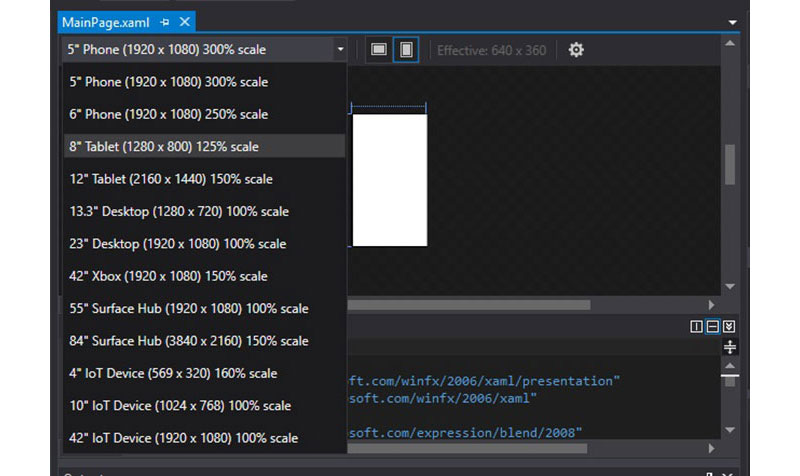The width and height of the screenshot is (800, 476).
Task: Collapse the XAML pane with double chevron
Action: [729, 327]
